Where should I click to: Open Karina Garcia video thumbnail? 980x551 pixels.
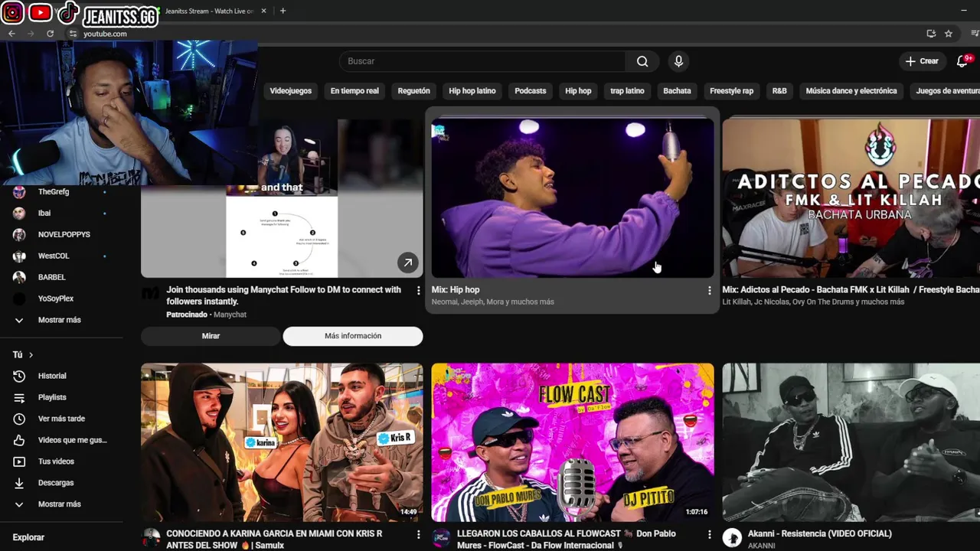tap(282, 442)
